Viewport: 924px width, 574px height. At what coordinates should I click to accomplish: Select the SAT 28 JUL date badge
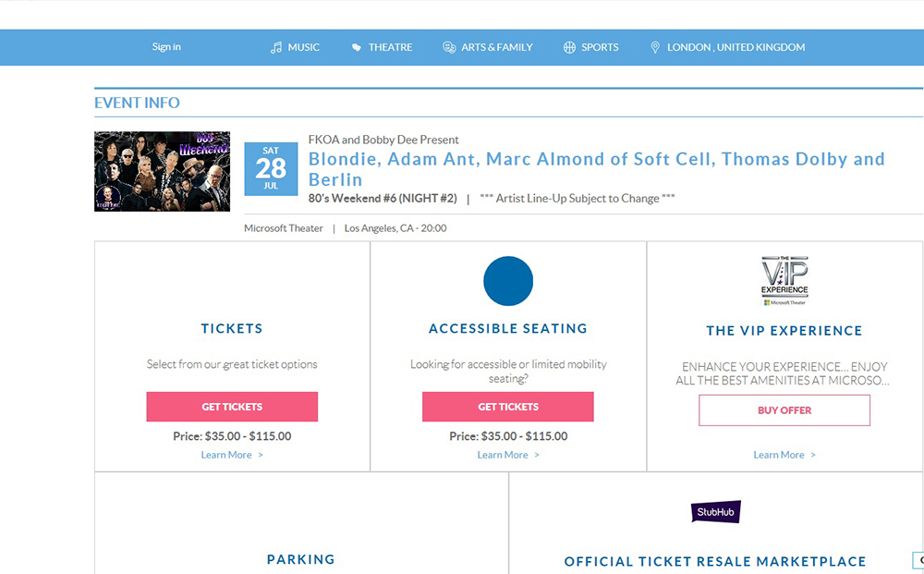click(x=271, y=168)
